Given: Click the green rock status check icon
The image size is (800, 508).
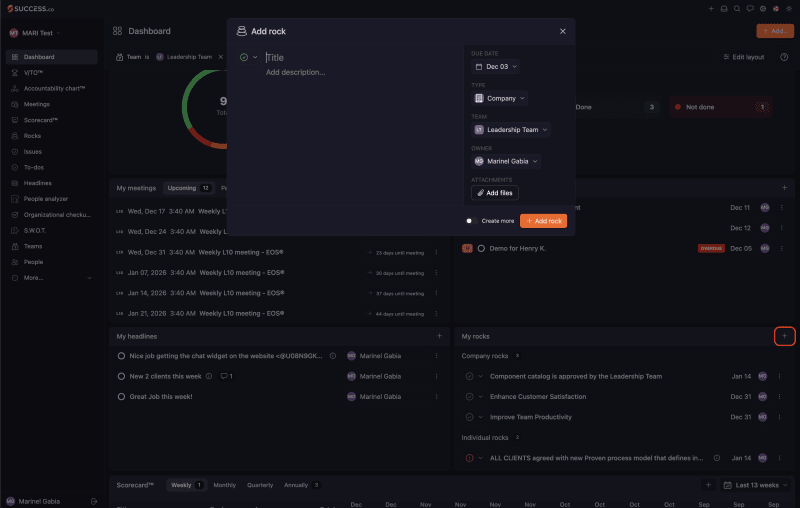Looking at the screenshot, I should pyautogui.click(x=244, y=57).
